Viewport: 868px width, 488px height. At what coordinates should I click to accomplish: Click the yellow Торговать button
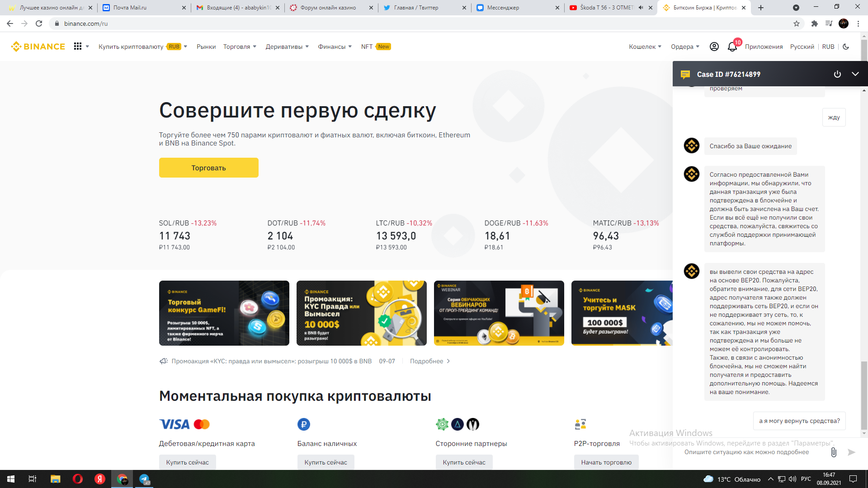tap(209, 168)
